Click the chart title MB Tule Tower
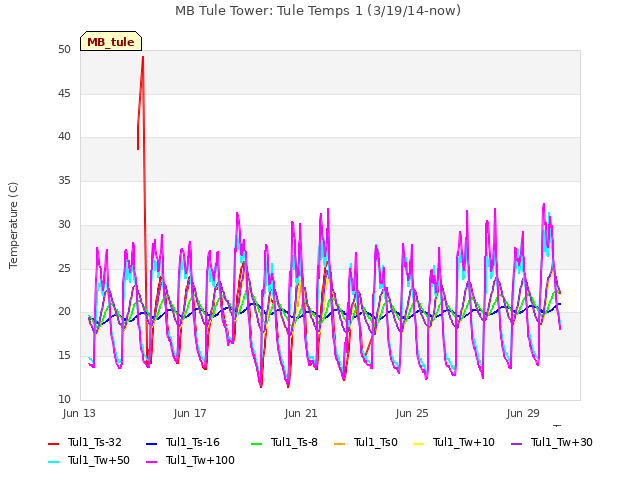640x480 pixels. (318, 11)
